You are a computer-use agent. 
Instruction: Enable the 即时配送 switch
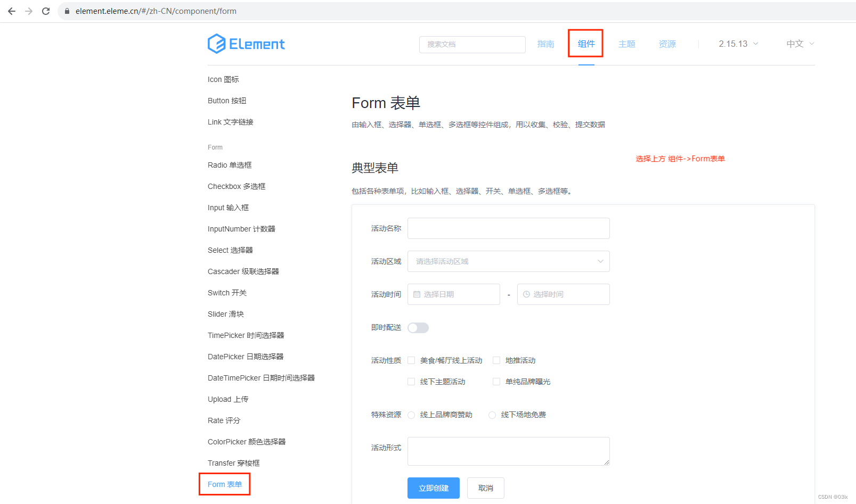click(418, 327)
